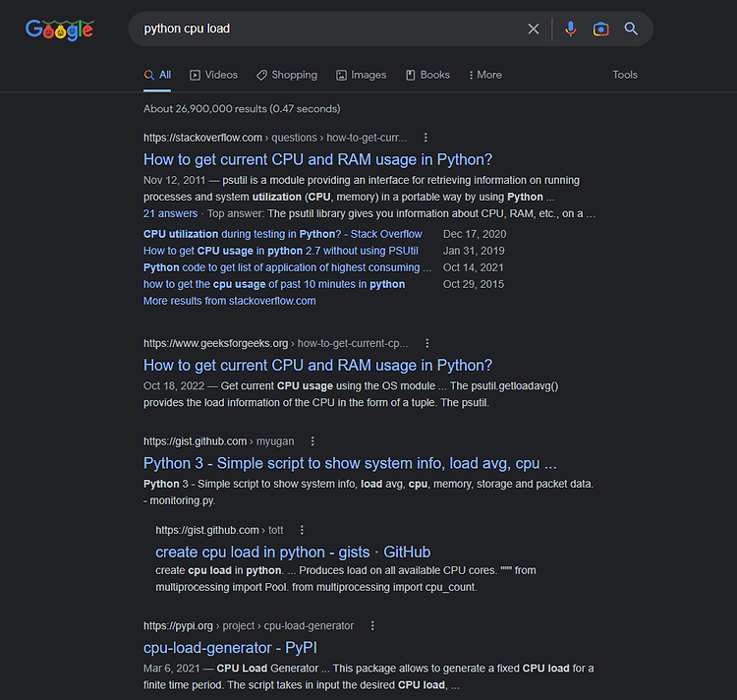Open three-dot menu for stackoverflow result
This screenshot has width=737, height=700.
[x=425, y=138]
